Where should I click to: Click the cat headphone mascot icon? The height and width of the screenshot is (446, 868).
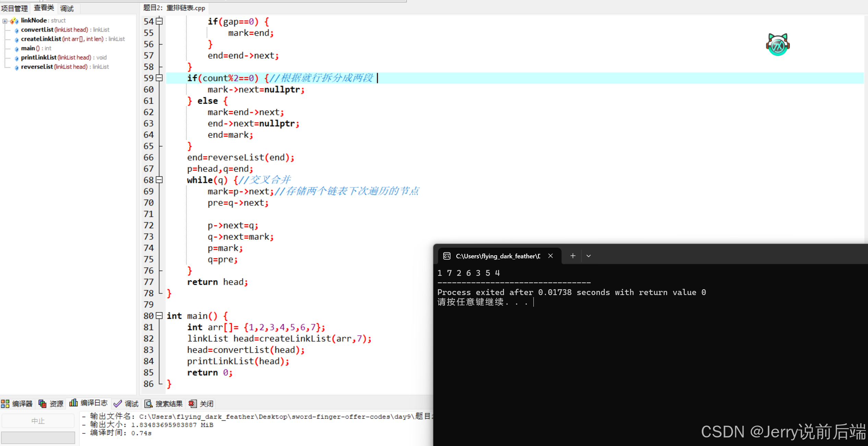pos(777,45)
